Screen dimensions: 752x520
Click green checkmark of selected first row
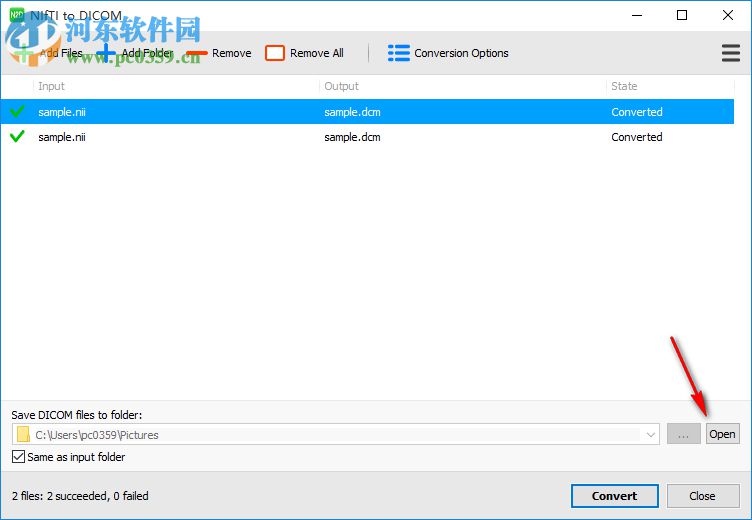[17, 111]
